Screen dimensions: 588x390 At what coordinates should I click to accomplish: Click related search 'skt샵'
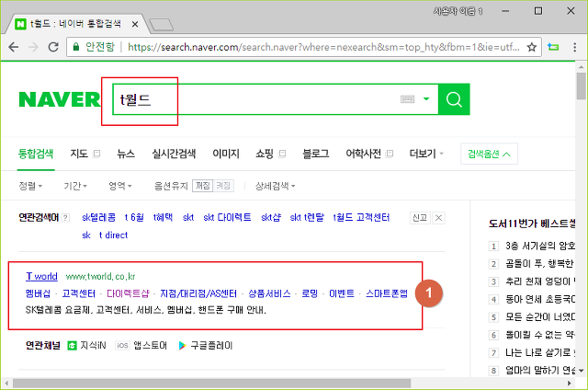[x=271, y=217]
